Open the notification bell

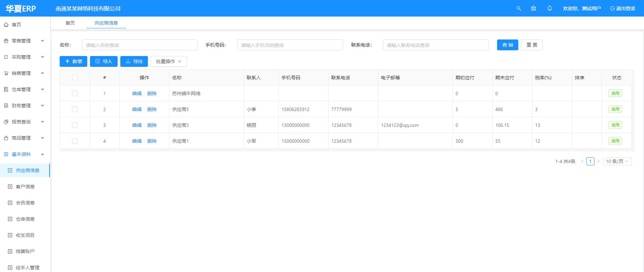point(550,8)
